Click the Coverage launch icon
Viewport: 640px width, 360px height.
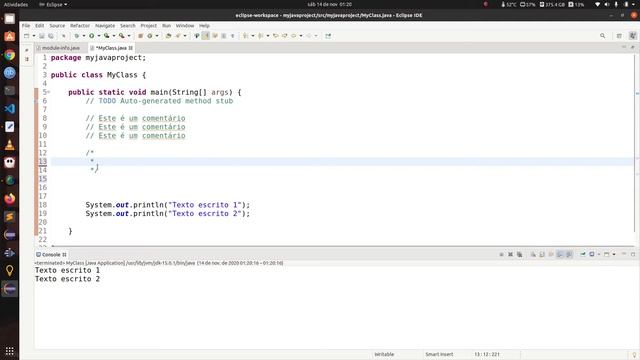(x=107, y=36)
